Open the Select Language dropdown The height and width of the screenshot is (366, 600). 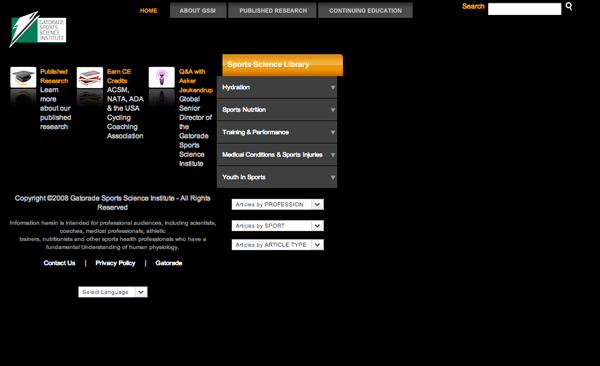coord(113,292)
